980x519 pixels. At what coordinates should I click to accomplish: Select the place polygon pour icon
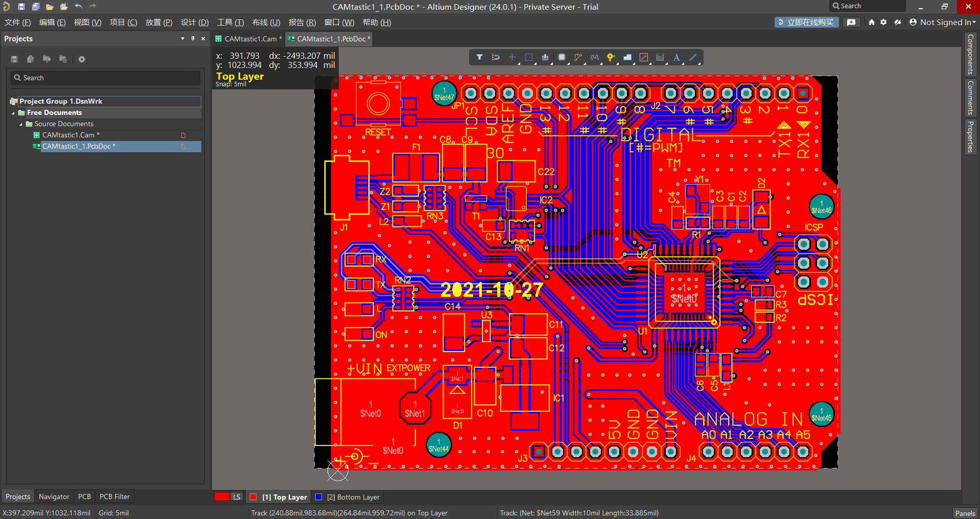(x=627, y=57)
